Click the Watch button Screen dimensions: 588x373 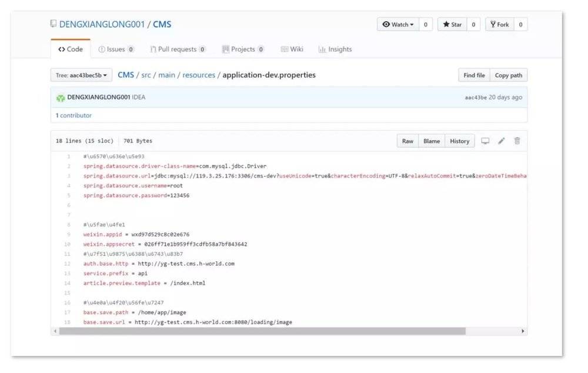[x=398, y=24]
